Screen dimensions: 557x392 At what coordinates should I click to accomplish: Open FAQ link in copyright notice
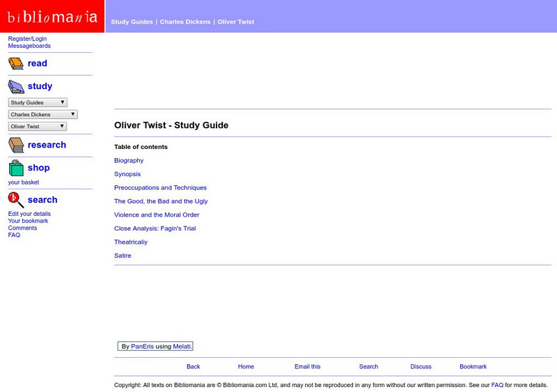(497, 385)
